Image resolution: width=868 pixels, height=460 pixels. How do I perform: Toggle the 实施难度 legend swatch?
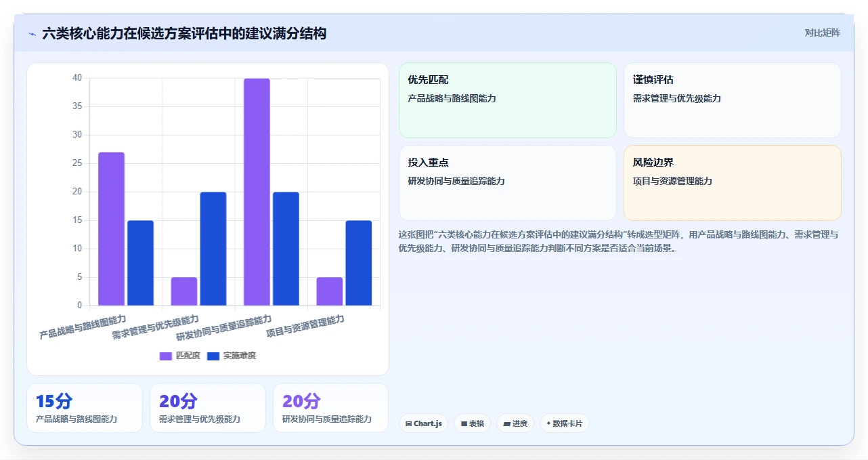[x=213, y=356]
